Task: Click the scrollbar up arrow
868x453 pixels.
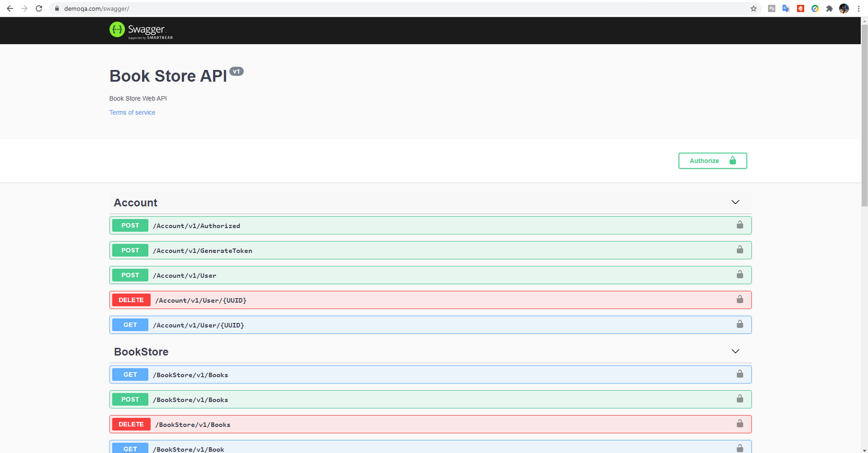Action: click(864, 21)
